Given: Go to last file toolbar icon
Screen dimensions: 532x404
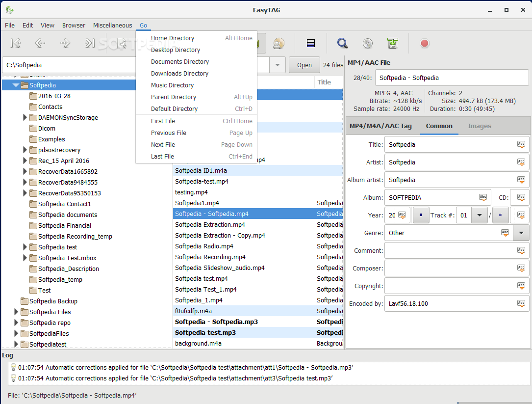Looking at the screenshot, I should (x=90, y=43).
